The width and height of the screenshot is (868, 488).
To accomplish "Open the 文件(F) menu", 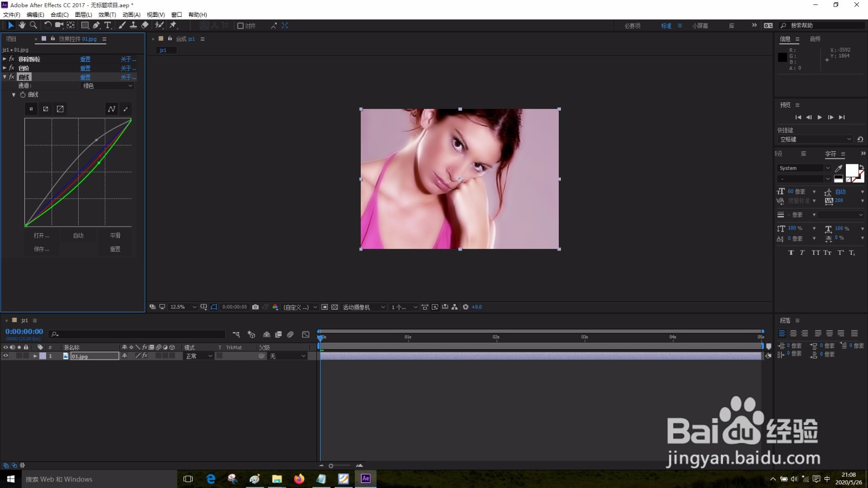I will [11, 15].
